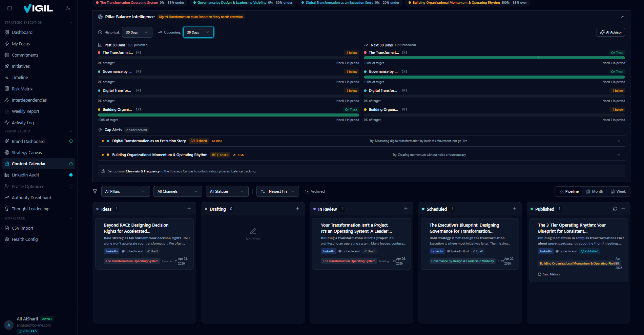Open filters via the funnel icon
This screenshot has width=644, height=335.
pos(95,191)
